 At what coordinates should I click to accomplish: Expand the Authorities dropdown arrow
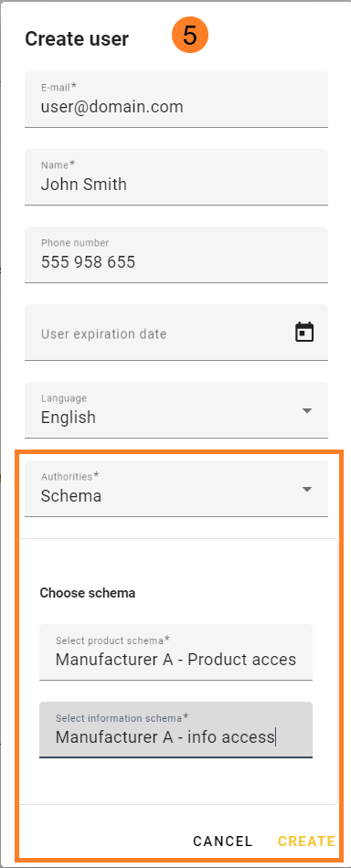[x=307, y=489]
